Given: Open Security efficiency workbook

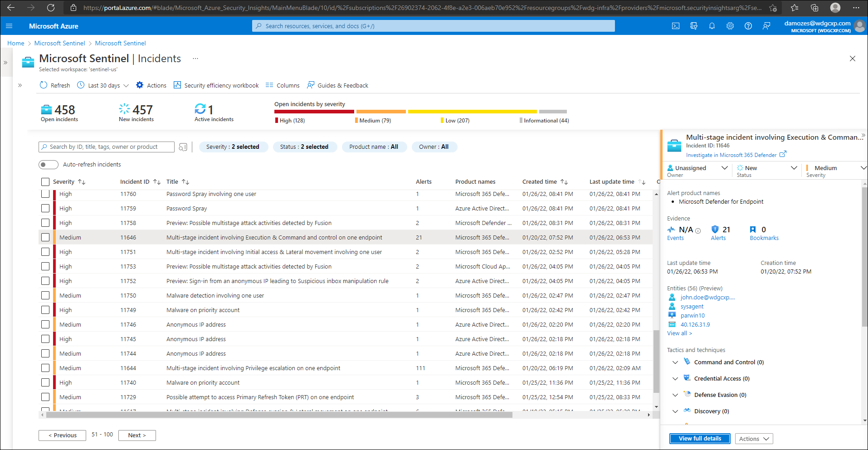Looking at the screenshot, I should click(216, 85).
